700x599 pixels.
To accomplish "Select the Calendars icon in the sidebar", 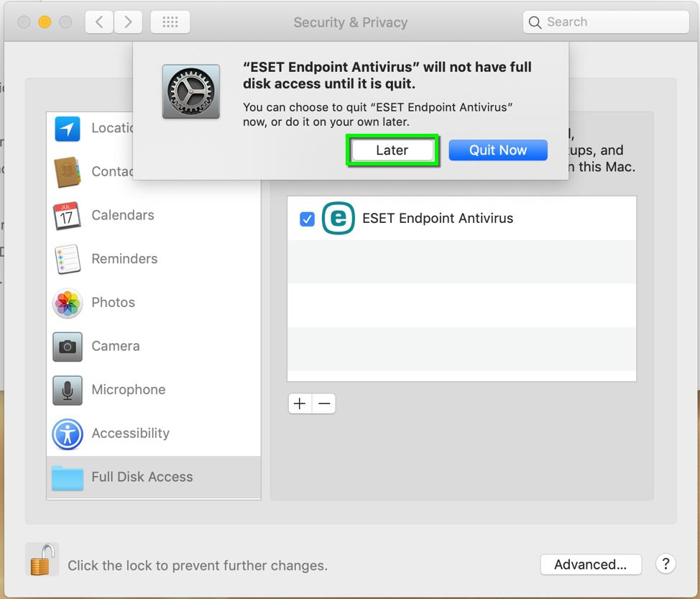I will tap(67, 215).
